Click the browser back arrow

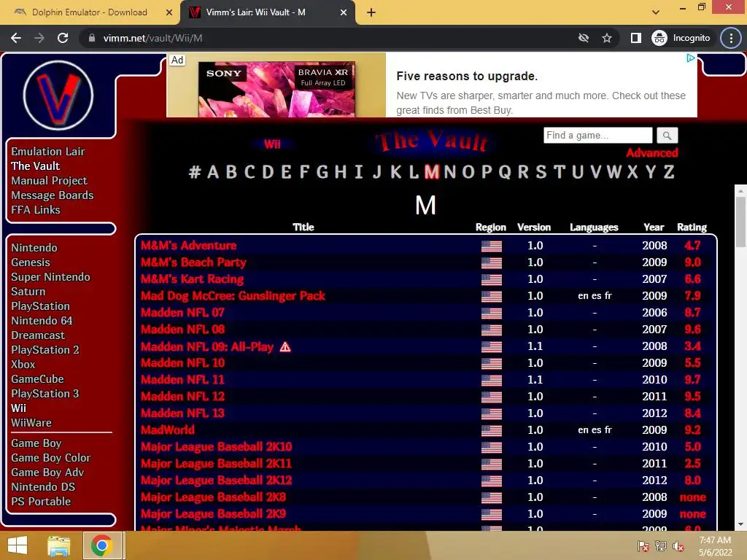[16, 38]
